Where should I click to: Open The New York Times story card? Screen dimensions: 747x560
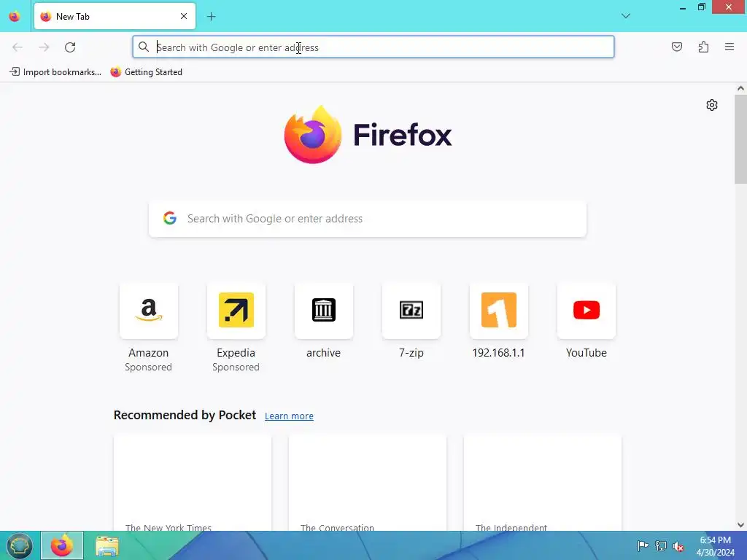click(x=193, y=483)
